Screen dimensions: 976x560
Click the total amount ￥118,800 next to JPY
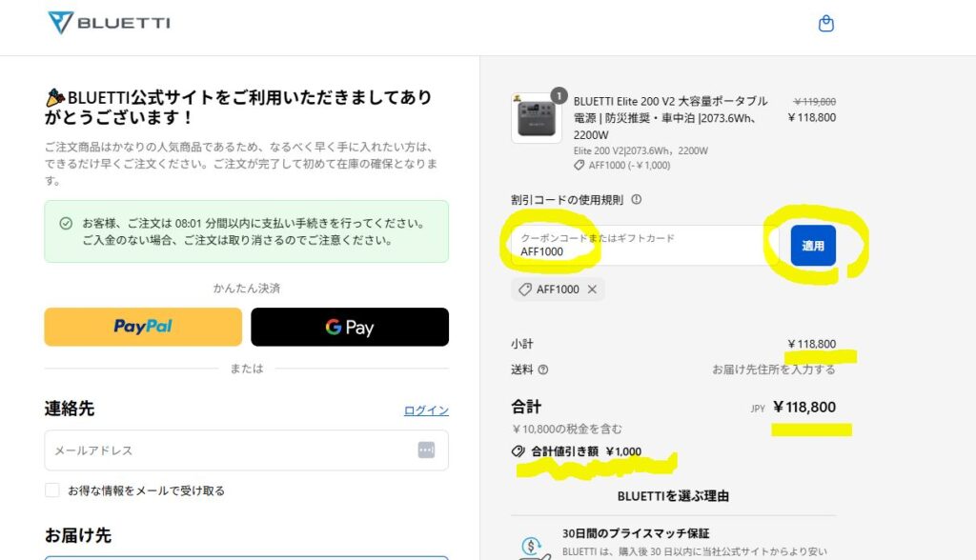[x=804, y=407]
